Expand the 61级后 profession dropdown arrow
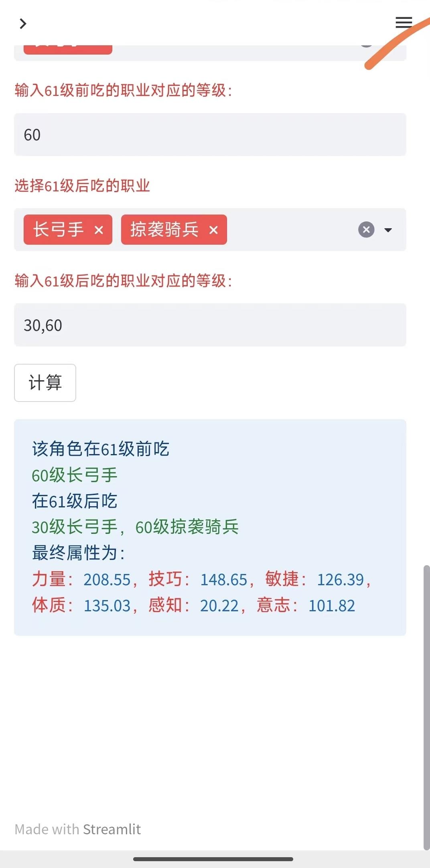 [388, 230]
